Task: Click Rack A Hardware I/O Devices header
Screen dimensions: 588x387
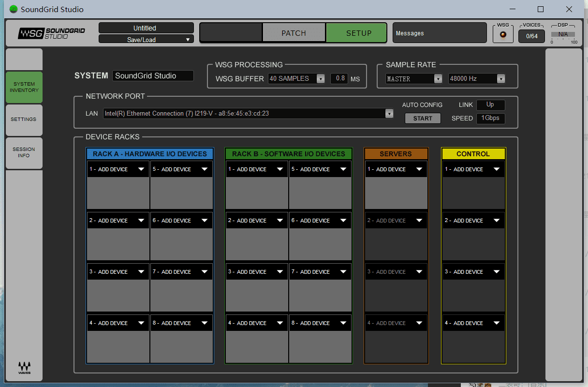Action: (x=150, y=154)
